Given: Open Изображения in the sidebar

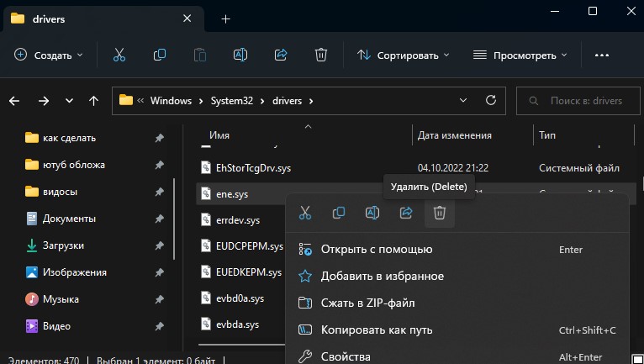Looking at the screenshot, I should point(74,272).
